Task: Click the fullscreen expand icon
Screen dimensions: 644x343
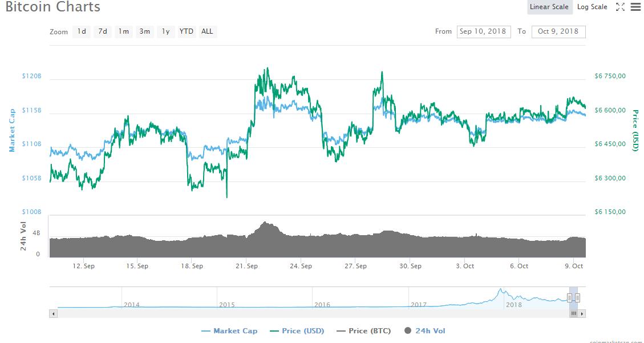Action: point(620,7)
